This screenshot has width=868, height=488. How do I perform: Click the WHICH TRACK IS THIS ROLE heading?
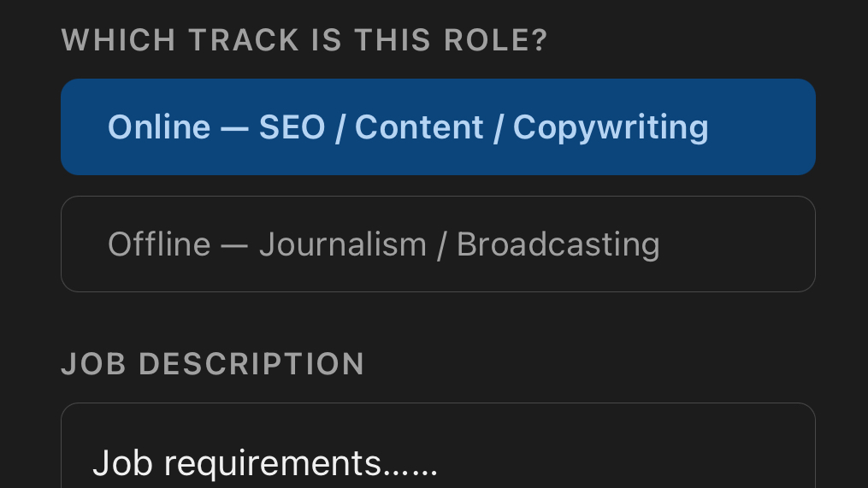(x=304, y=40)
